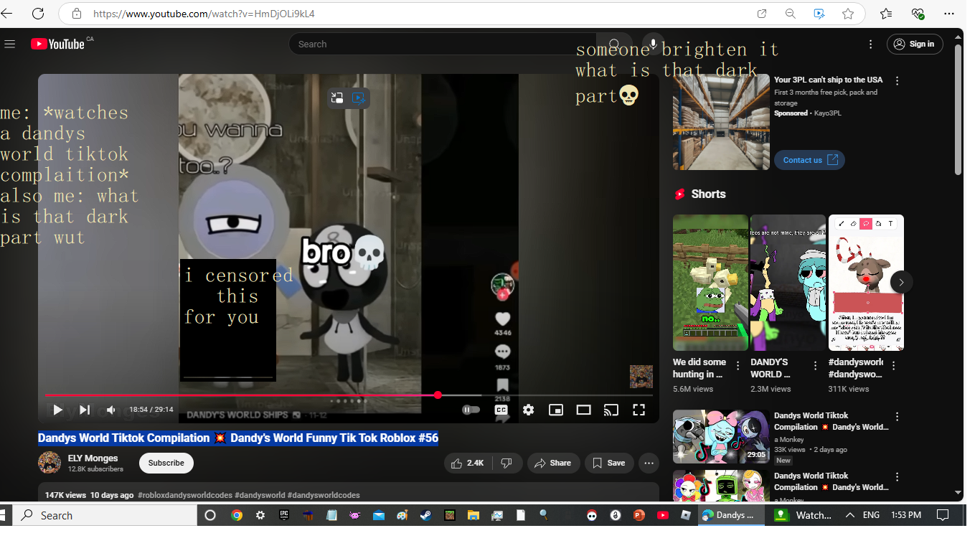Open File Explorer from the taskbar
This screenshot has width=980, height=551.
coord(473,515)
